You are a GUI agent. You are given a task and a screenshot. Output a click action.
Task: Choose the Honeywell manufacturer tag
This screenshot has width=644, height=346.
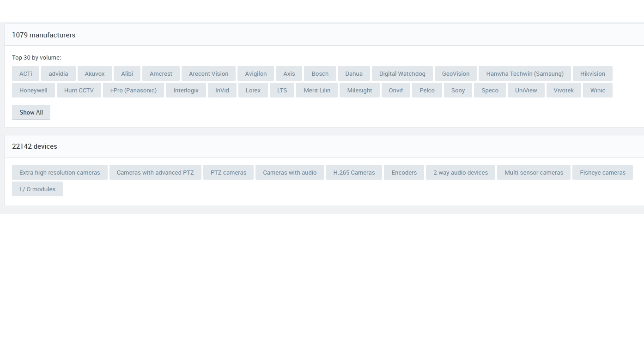pos(33,90)
